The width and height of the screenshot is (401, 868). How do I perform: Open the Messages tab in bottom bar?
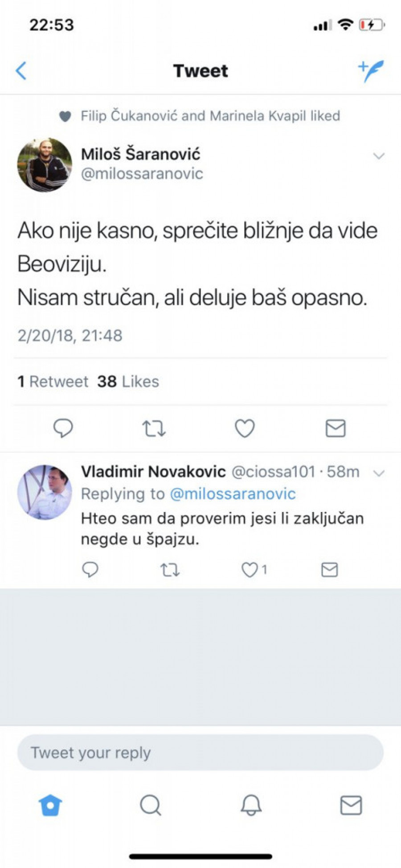coord(351,805)
